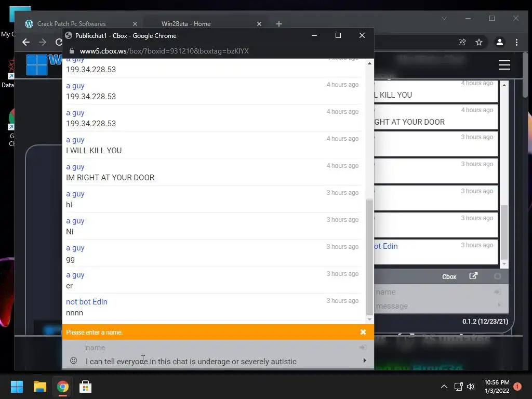Click the reload page button in main Chrome

(x=59, y=42)
